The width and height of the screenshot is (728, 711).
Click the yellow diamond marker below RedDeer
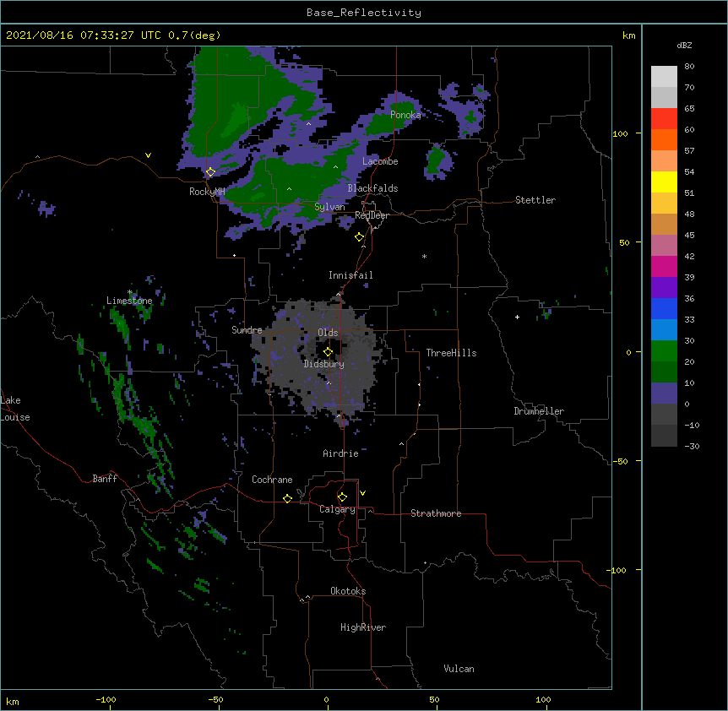tap(359, 237)
